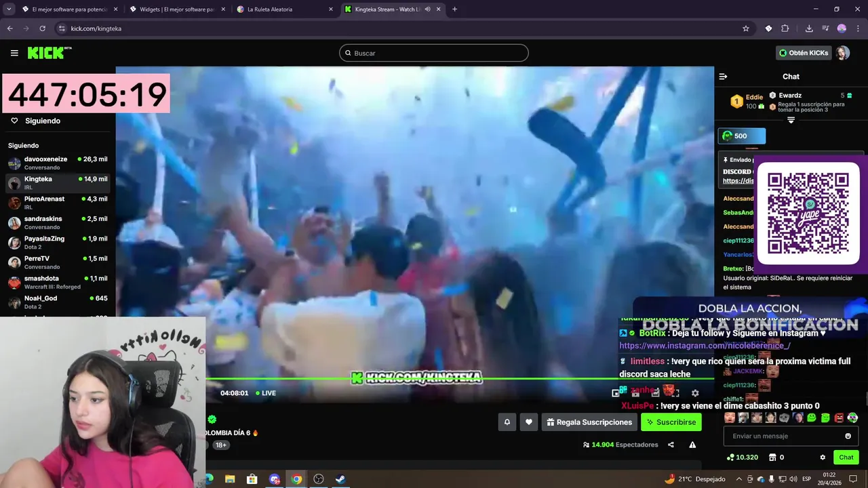This screenshot has height=488, width=868.
Task: Open Microsoft Store from taskbar
Action: (x=252, y=479)
